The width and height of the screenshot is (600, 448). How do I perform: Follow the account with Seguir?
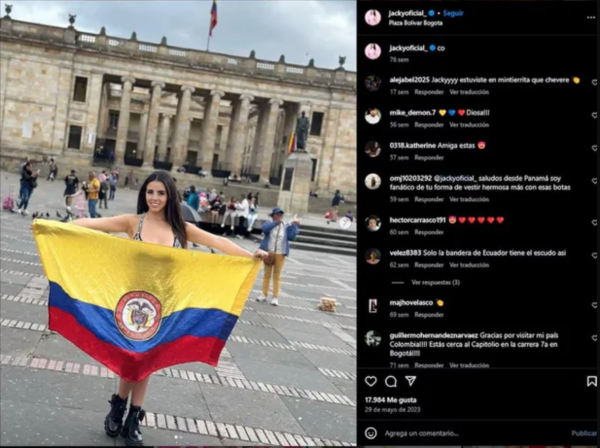[453, 13]
